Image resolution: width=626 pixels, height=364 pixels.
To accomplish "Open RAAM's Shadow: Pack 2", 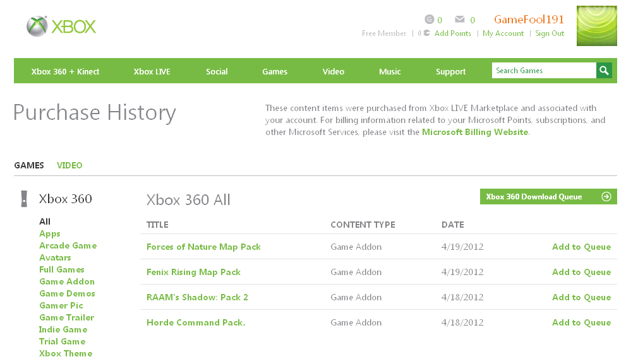I will tap(197, 297).
